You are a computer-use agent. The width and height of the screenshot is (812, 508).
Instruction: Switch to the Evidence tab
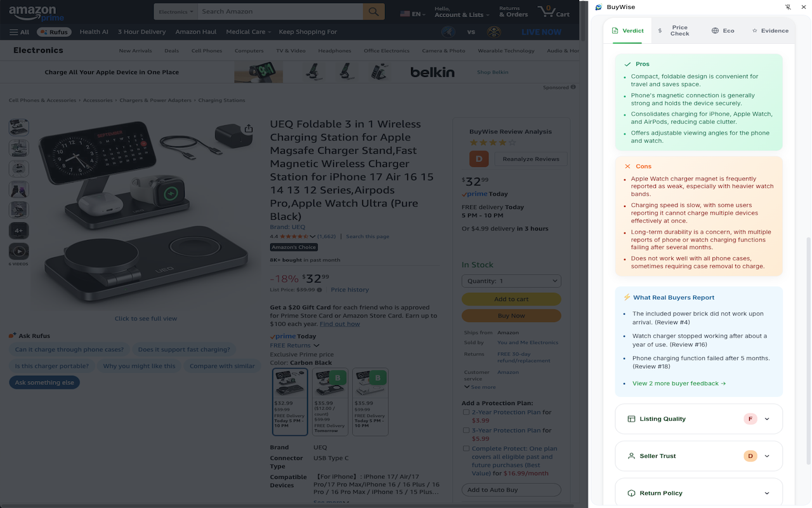(770, 30)
